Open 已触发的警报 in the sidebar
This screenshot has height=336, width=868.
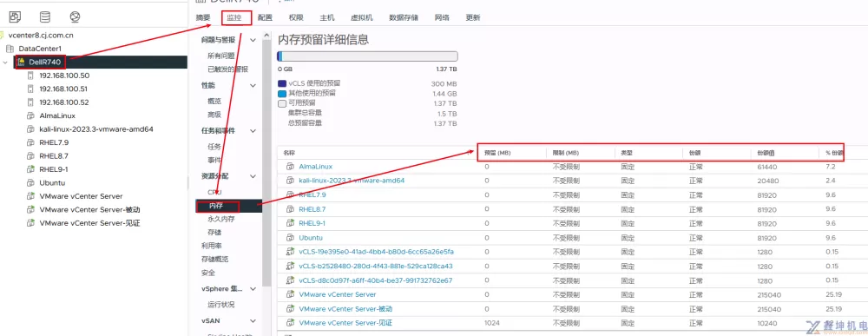[x=227, y=69]
